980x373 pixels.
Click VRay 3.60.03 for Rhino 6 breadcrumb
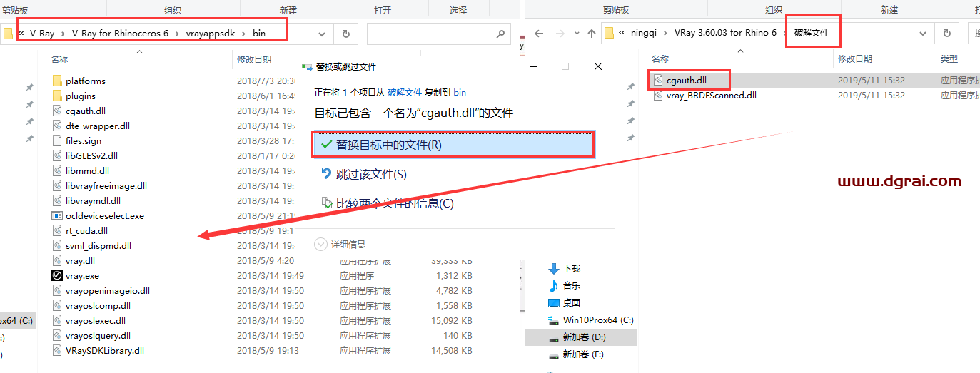[725, 34]
